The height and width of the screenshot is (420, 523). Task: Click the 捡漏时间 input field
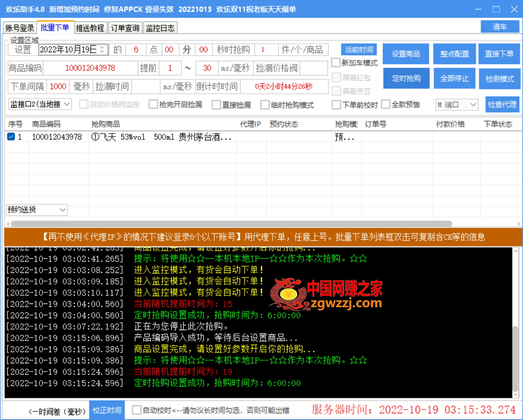[146, 87]
